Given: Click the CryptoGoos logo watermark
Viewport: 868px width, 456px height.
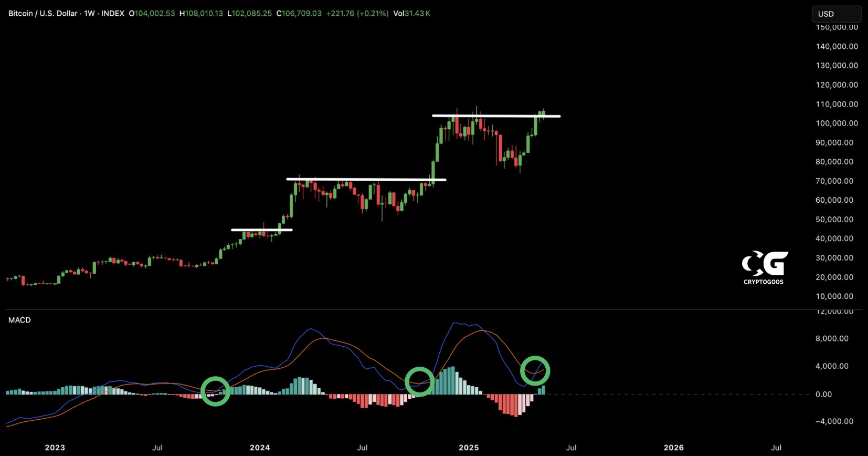Looking at the screenshot, I should pos(764,267).
